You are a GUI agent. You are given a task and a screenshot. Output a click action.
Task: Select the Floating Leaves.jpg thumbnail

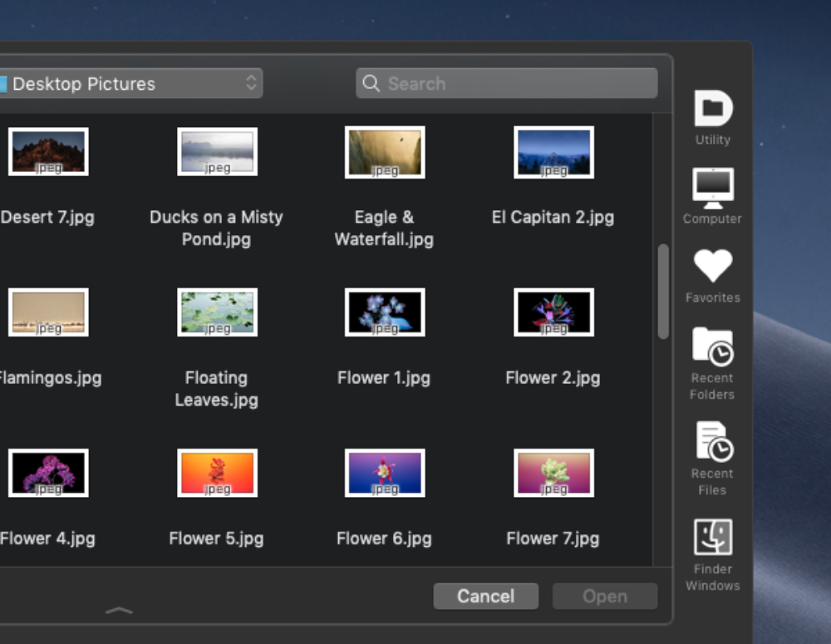[x=217, y=312]
